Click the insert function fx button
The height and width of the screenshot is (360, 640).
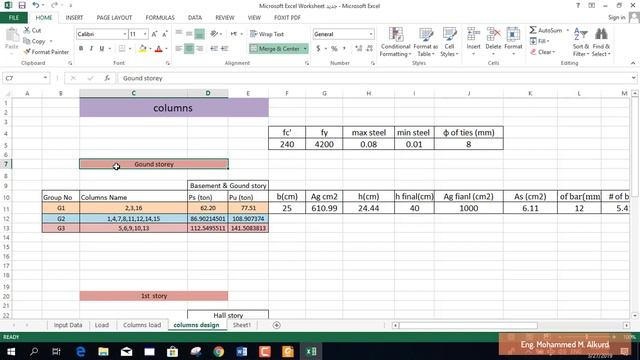point(107,78)
